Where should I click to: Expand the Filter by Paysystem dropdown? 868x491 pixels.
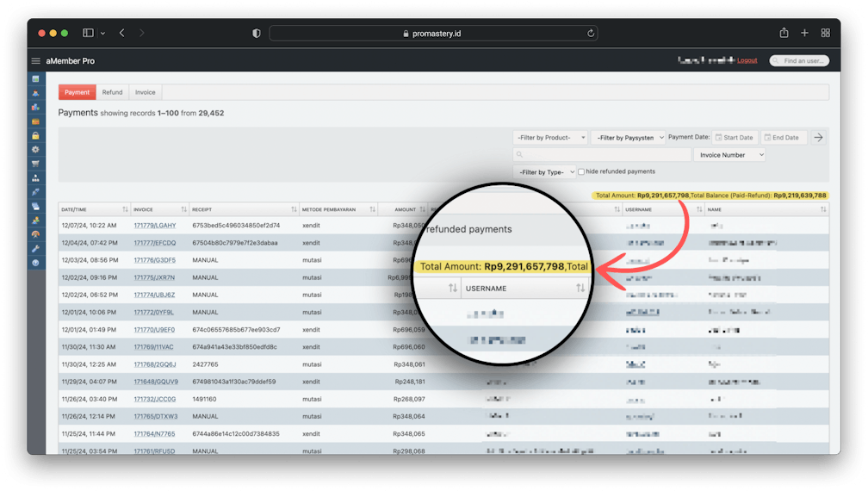pos(629,138)
